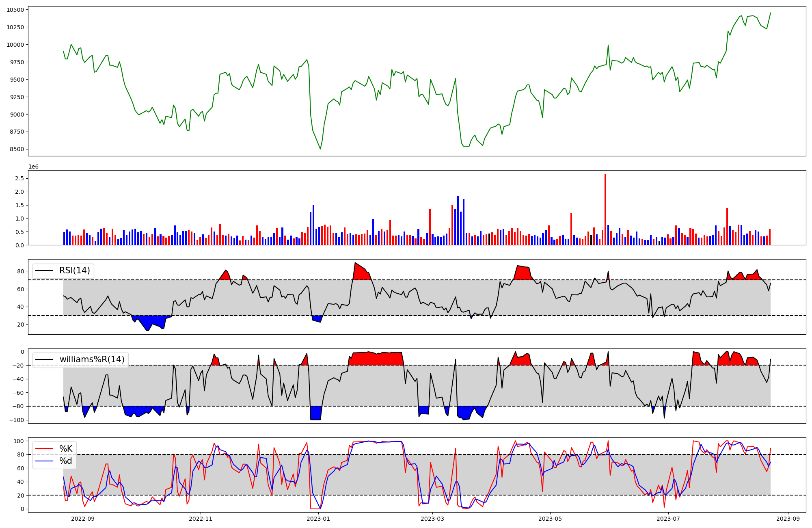The image size is (812, 528).
Task: Select the %d legend text
Action: click(x=66, y=461)
